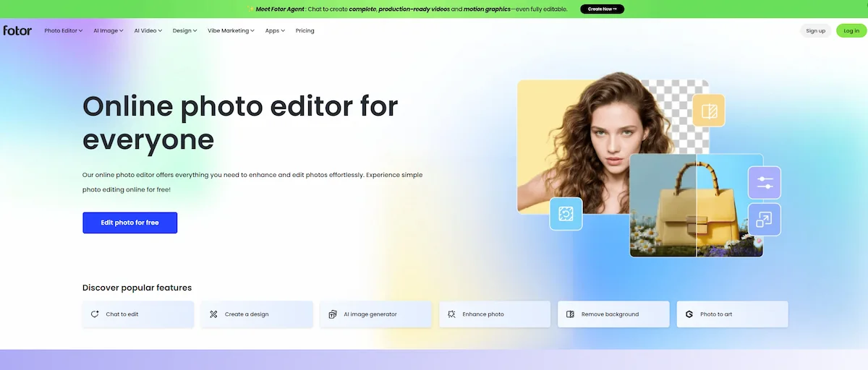868x370 pixels.
Task: Click the resize icon on hero image
Action: click(x=765, y=219)
